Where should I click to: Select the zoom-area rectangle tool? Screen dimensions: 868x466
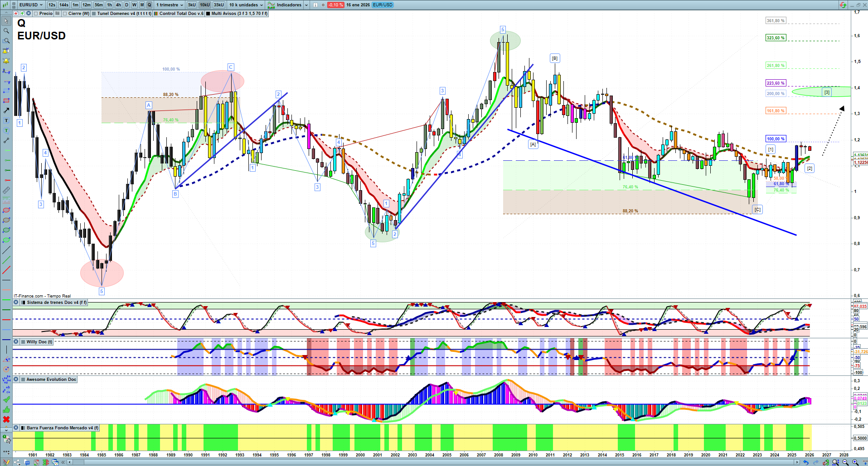click(6, 41)
